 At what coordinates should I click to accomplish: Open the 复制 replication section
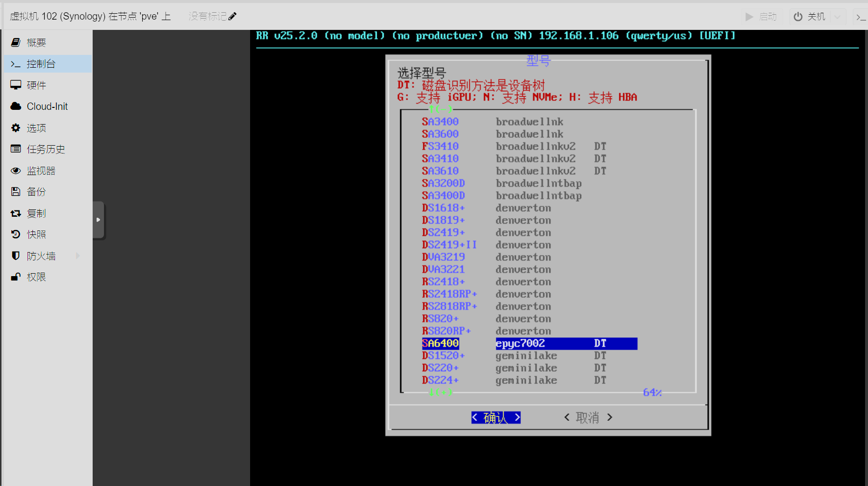coord(48,213)
